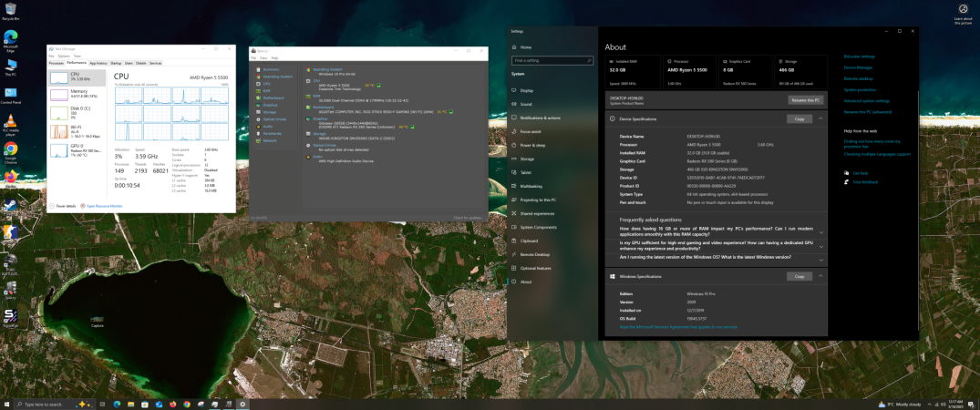Switch to Services tab in Task Manager

156,63
